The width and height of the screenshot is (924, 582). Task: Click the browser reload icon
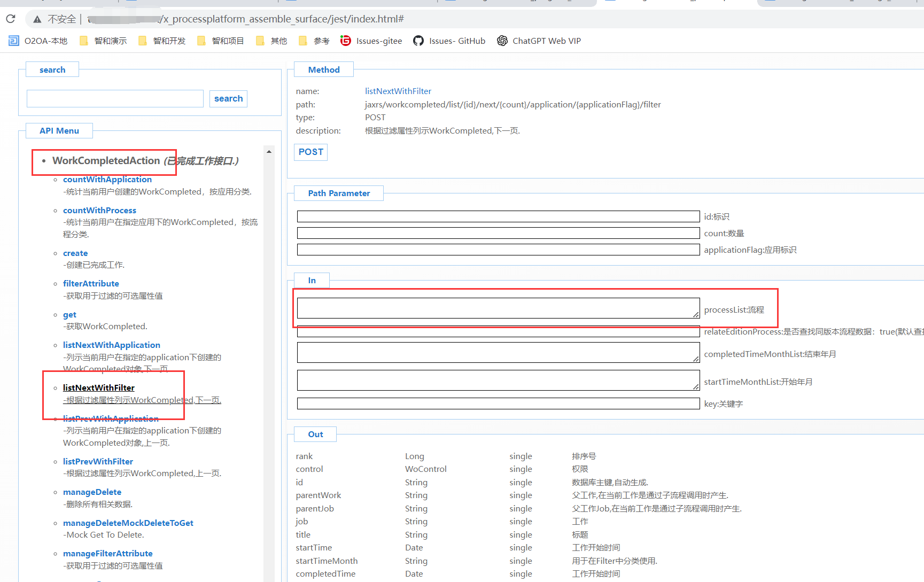[x=11, y=19]
